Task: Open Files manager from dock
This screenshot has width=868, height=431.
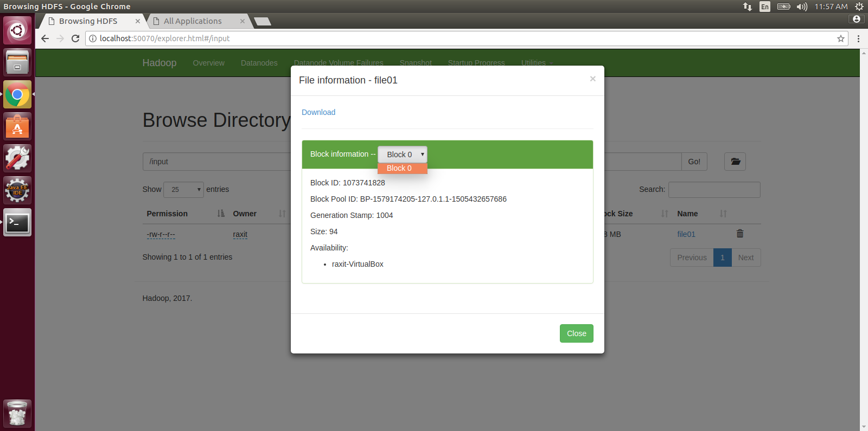Action: 17,62
